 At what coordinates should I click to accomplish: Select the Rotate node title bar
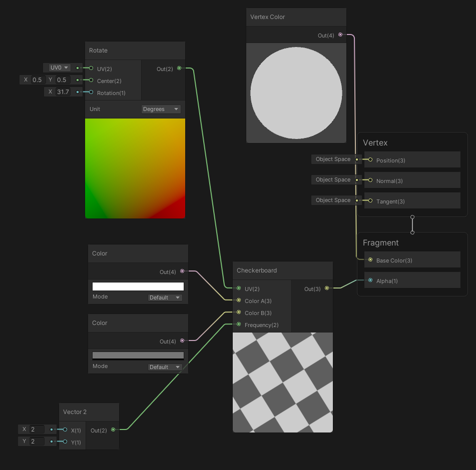pos(135,50)
